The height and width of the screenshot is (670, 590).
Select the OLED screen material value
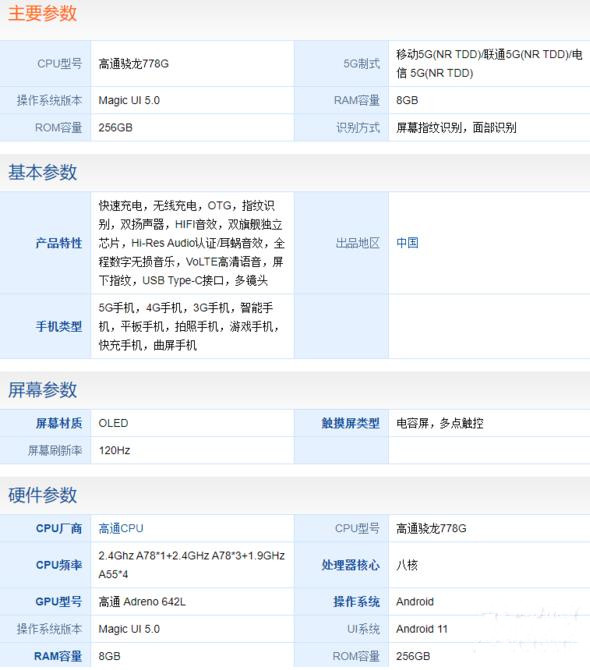coord(113,423)
